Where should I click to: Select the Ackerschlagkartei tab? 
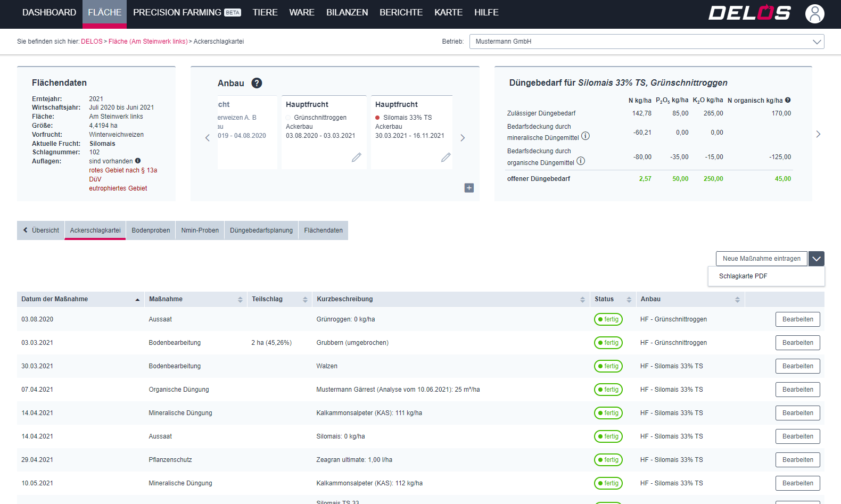pos(95,230)
